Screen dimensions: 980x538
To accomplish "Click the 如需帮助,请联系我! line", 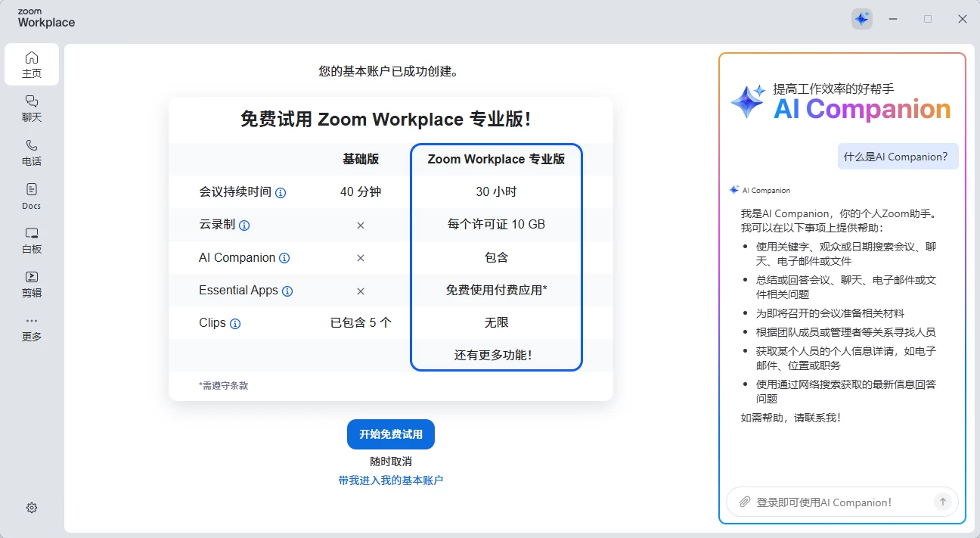I will tap(791, 418).
